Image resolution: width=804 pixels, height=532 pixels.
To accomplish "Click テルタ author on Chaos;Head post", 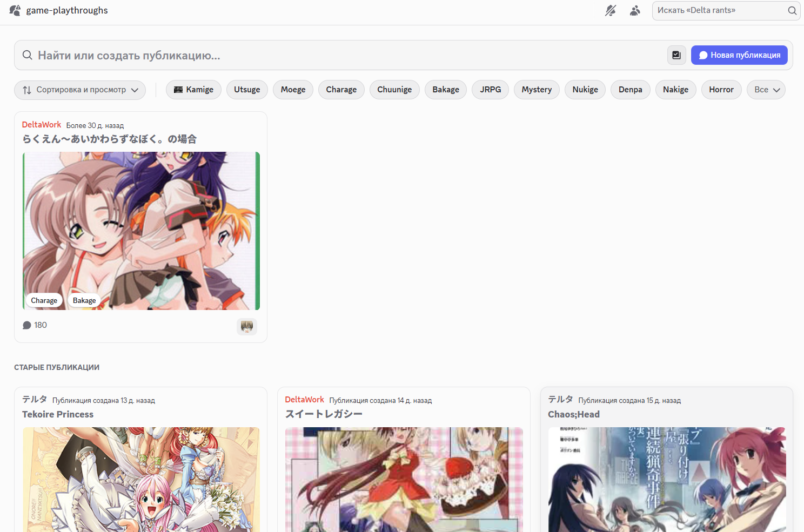I will pyautogui.click(x=560, y=400).
